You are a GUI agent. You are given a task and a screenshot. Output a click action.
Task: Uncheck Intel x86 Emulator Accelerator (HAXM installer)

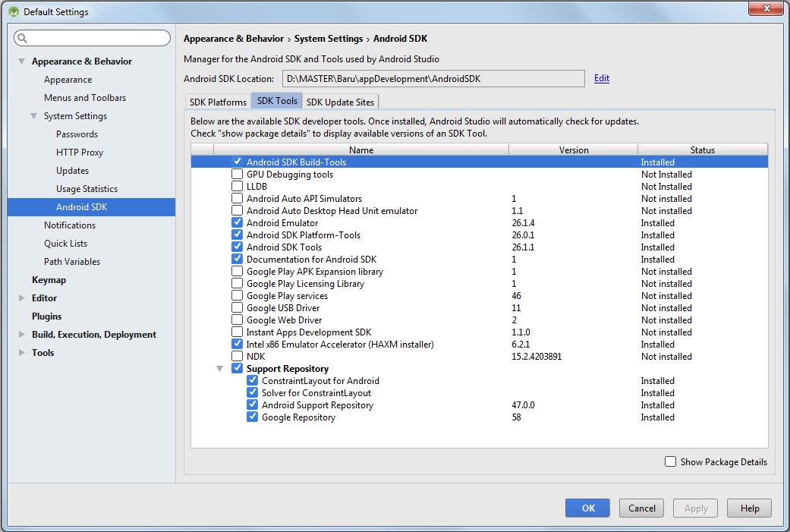click(x=238, y=345)
